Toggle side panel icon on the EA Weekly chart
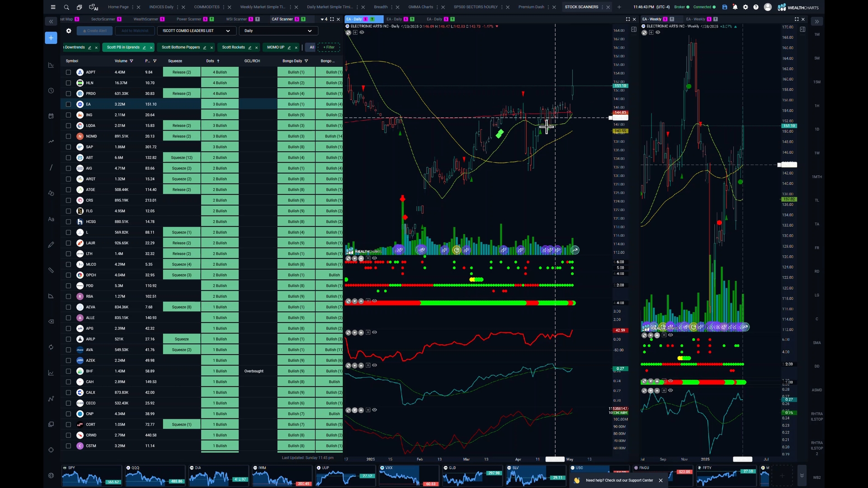Image resolution: width=868 pixels, height=488 pixels. click(x=802, y=29)
